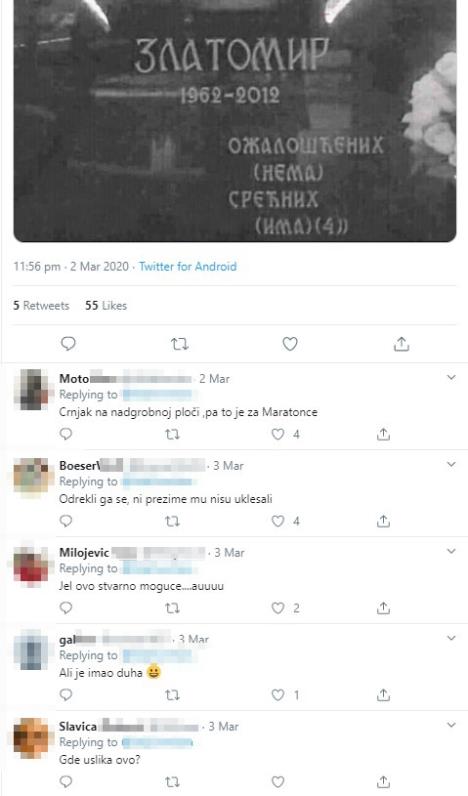
Task: Retweet the 'Odrekli ga se' reply
Action: (x=173, y=521)
